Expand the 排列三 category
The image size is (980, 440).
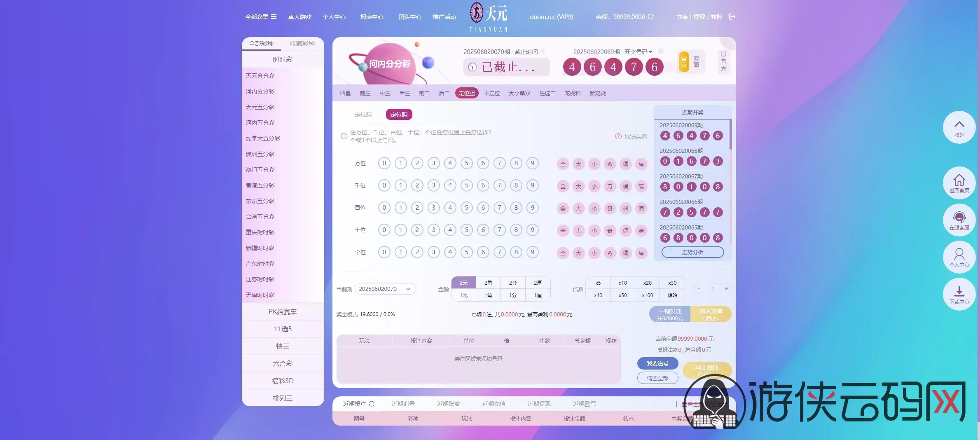click(x=283, y=398)
